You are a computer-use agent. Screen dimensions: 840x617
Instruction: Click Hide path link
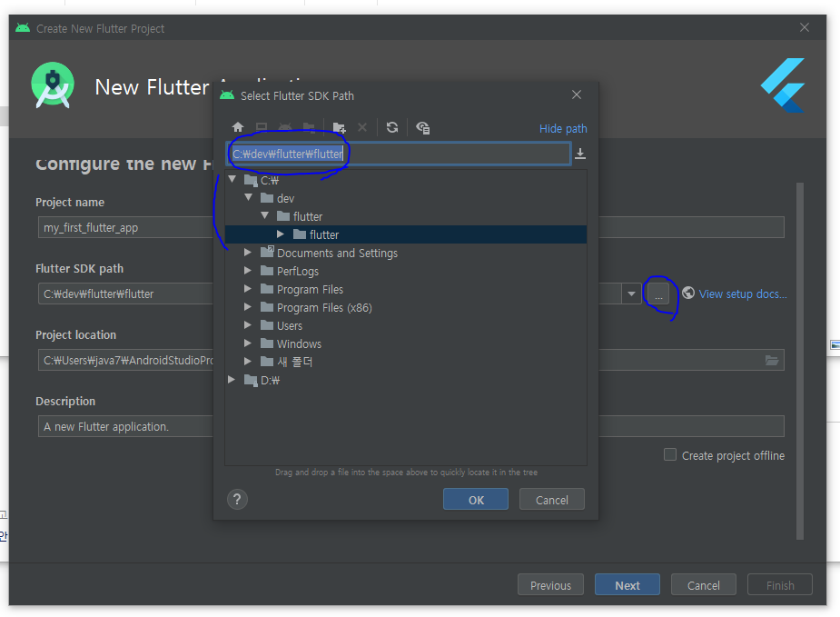coord(563,129)
